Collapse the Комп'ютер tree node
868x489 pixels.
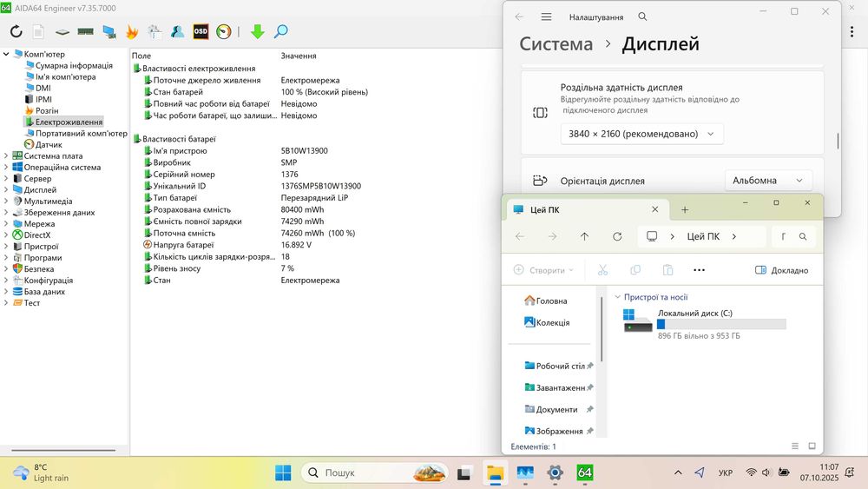coord(6,54)
